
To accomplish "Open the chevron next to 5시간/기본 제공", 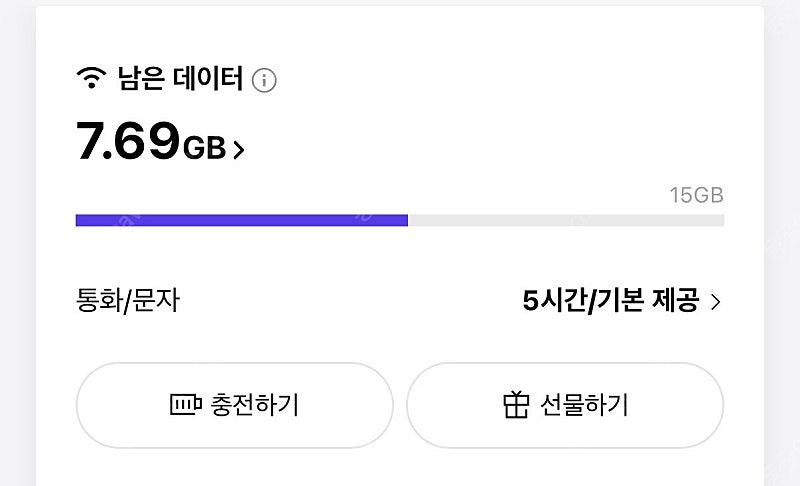I will [x=716, y=302].
